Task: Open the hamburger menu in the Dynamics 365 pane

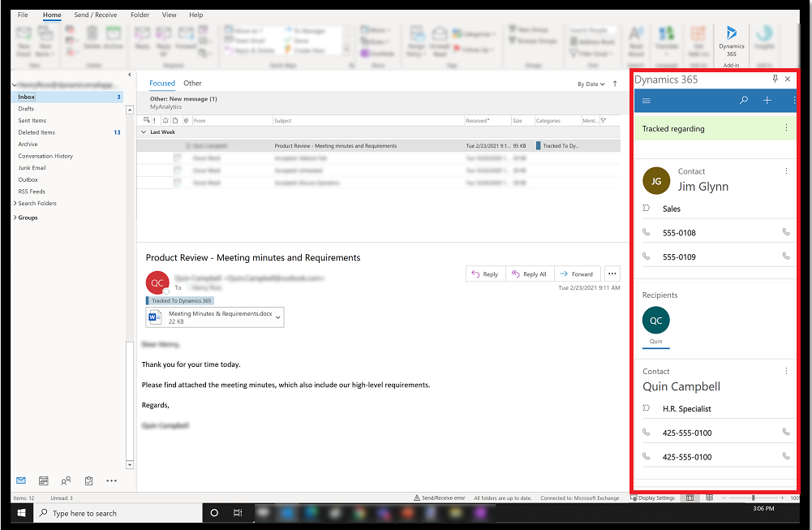Action: (x=646, y=101)
